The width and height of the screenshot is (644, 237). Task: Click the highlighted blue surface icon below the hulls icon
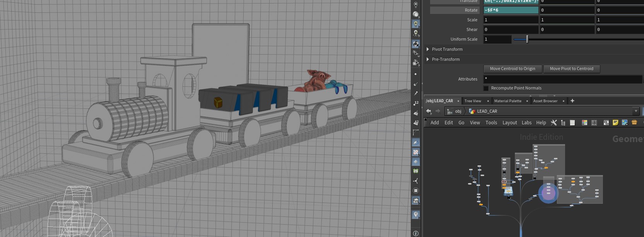click(416, 143)
